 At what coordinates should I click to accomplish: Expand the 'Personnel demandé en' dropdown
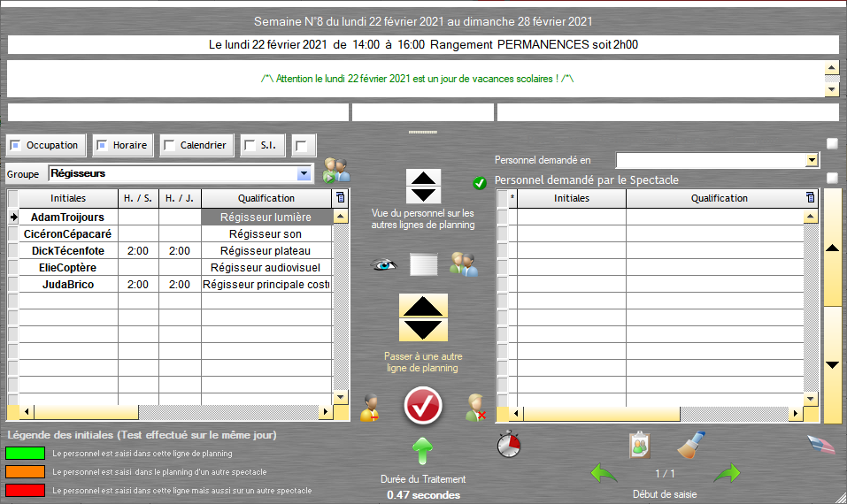[812, 160]
